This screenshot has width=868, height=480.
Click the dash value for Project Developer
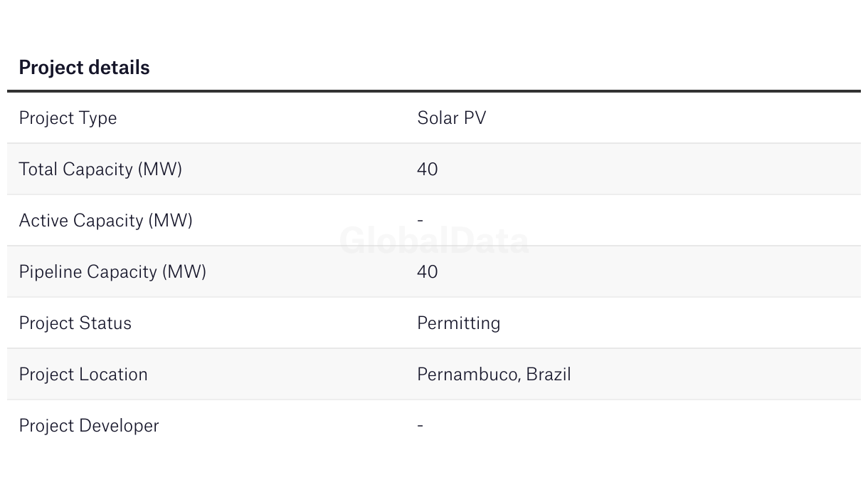pyautogui.click(x=420, y=426)
